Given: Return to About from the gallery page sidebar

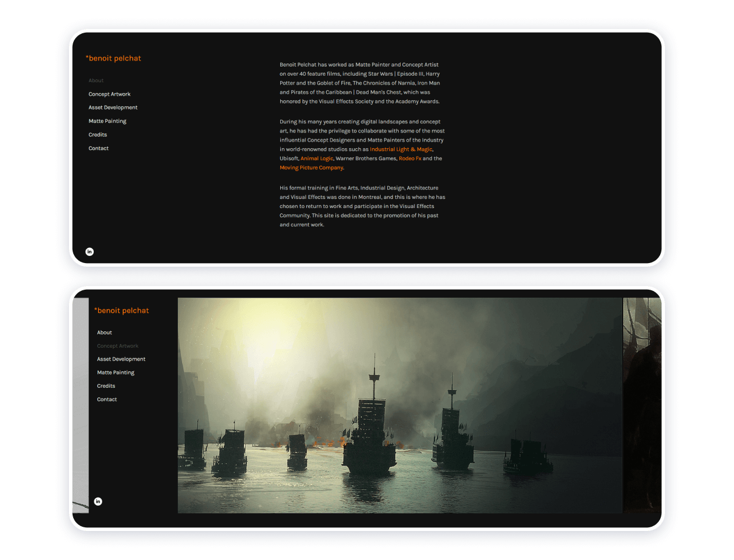Looking at the screenshot, I should (104, 332).
